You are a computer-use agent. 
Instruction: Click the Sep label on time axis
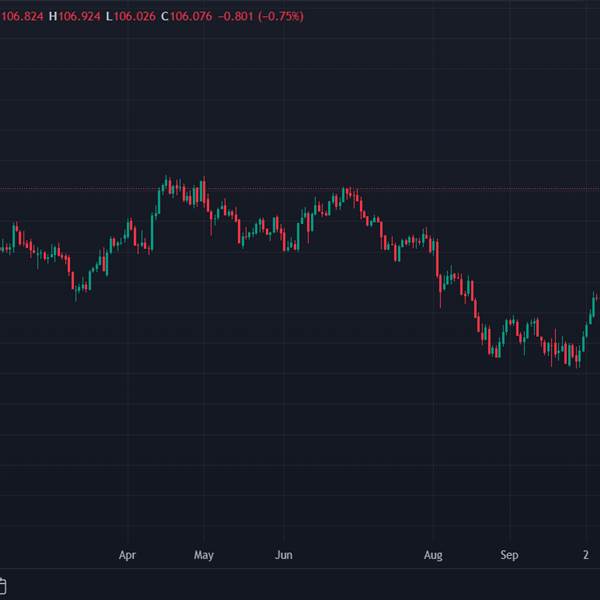tap(509, 555)
